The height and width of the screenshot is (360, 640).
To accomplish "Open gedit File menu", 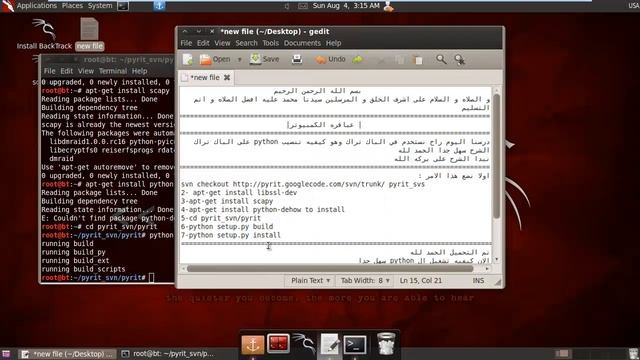I will tap(186, 43).
